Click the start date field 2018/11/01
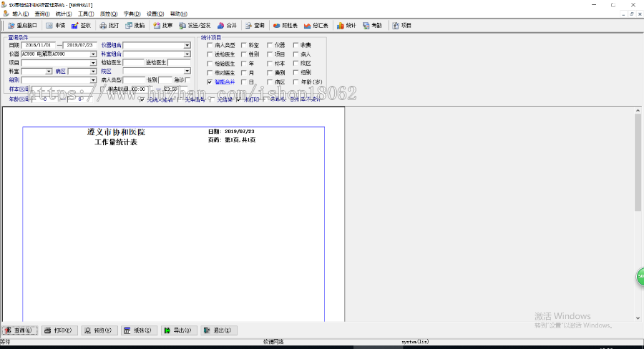This screenshot has width=644, height=349. point(38,45)
